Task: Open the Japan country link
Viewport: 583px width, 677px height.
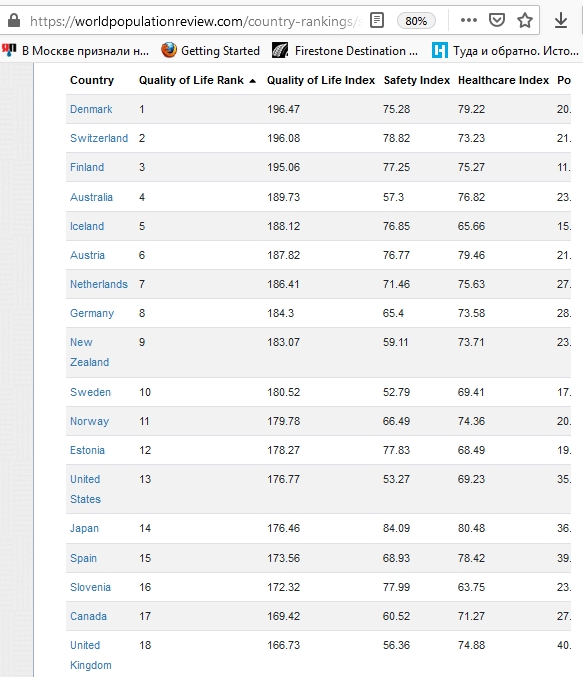Action: click(84, 528)
